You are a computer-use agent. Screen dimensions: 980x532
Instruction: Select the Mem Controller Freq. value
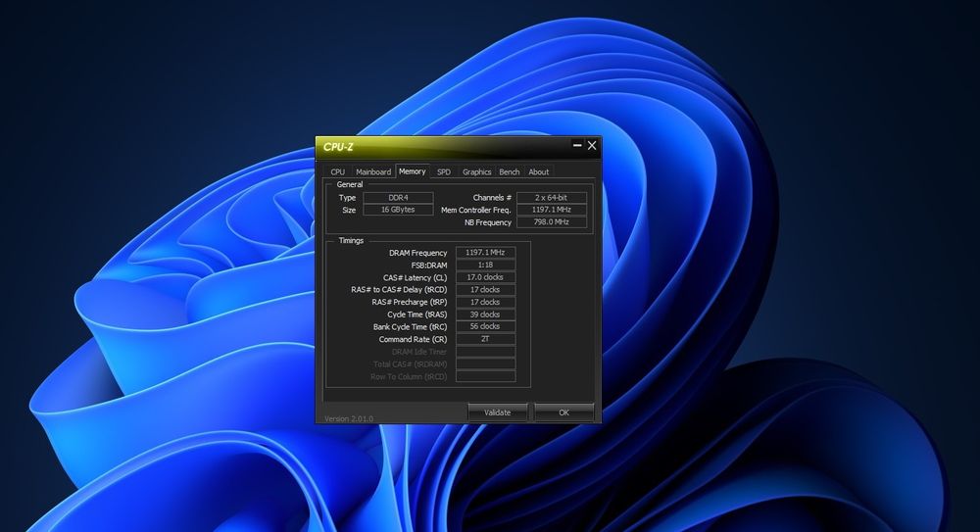551,210
